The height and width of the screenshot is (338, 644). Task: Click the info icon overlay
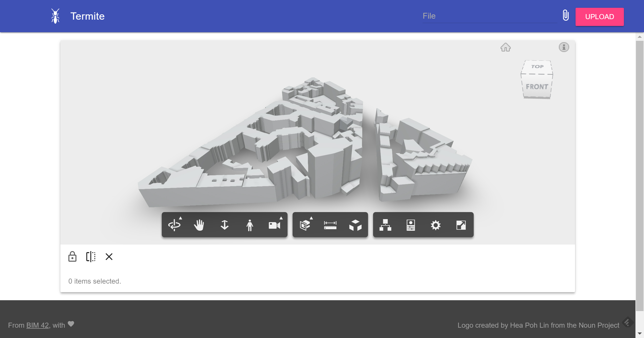click(x=563, y=47)
